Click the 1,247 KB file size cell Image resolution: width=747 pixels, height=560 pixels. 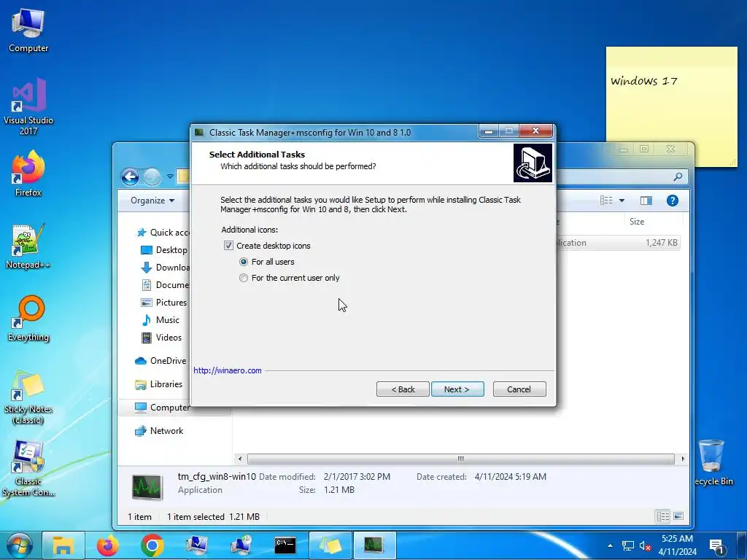661,243
